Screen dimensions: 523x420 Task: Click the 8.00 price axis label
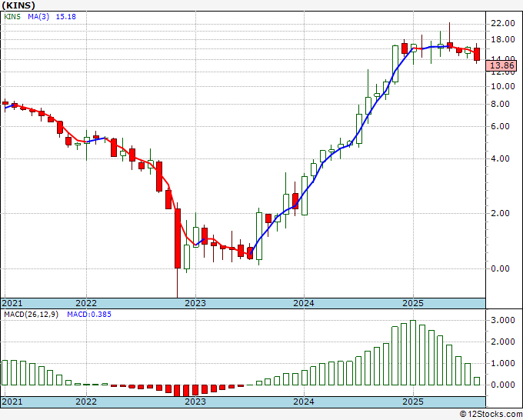click(x=501, y=104)
